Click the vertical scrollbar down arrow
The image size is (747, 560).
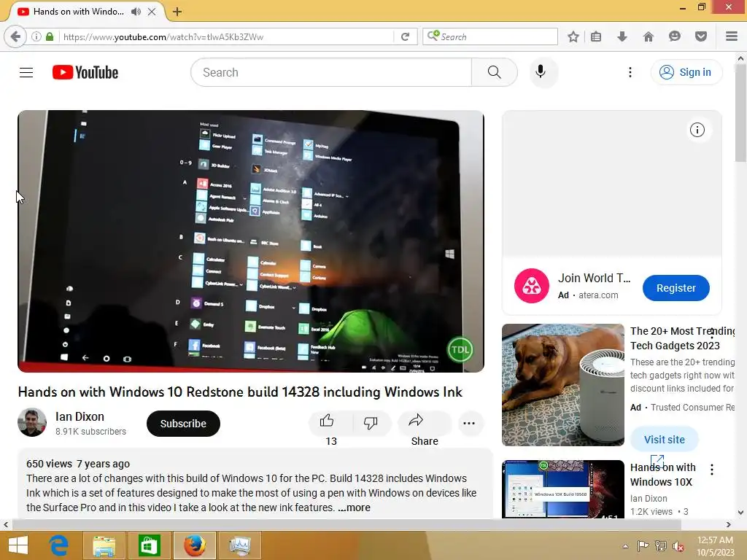pyautogui.click(x=740, y=513)
